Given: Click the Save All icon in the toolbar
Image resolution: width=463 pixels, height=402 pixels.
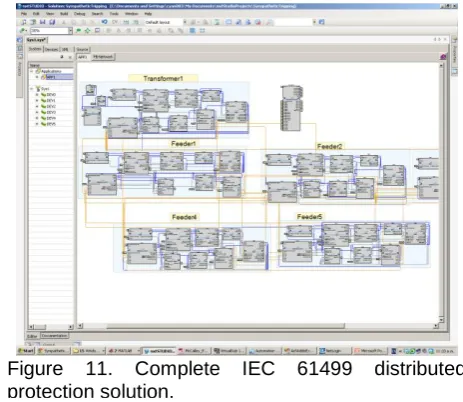Looking at the screenshot, I should (x=52, y=22).
